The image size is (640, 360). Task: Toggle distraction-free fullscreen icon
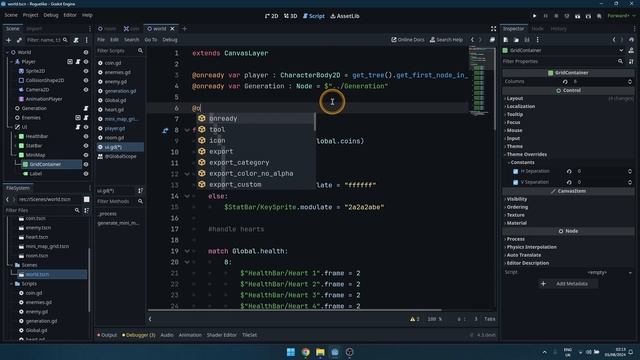493,29
